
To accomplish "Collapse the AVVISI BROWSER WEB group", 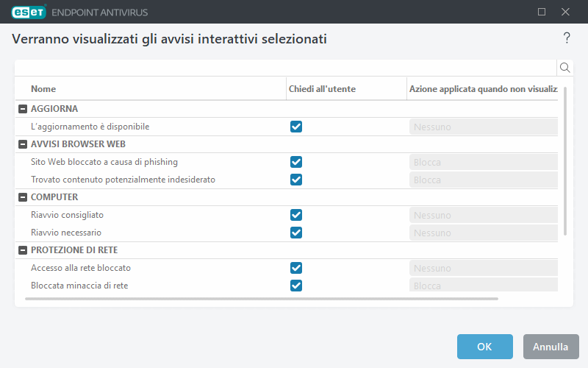I will pos(23,144).
